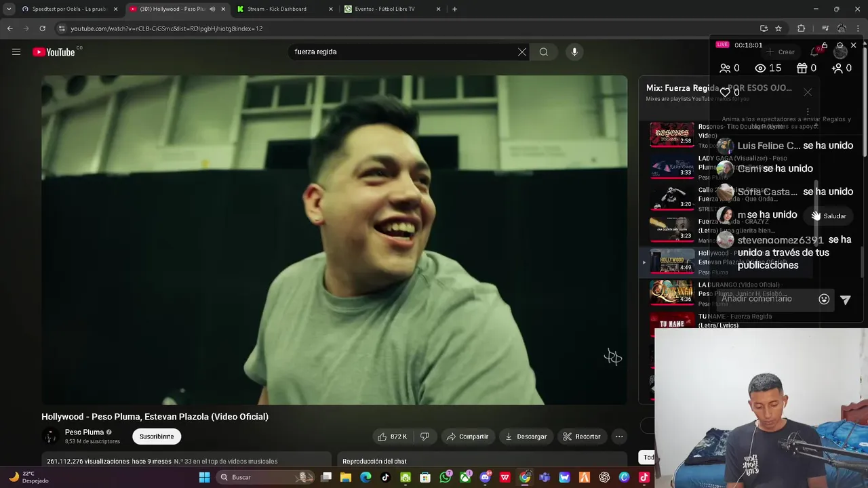Open live overlay notifications bell
The height and width of the screenshot is (488, 868).
click(x=816, y=52)
